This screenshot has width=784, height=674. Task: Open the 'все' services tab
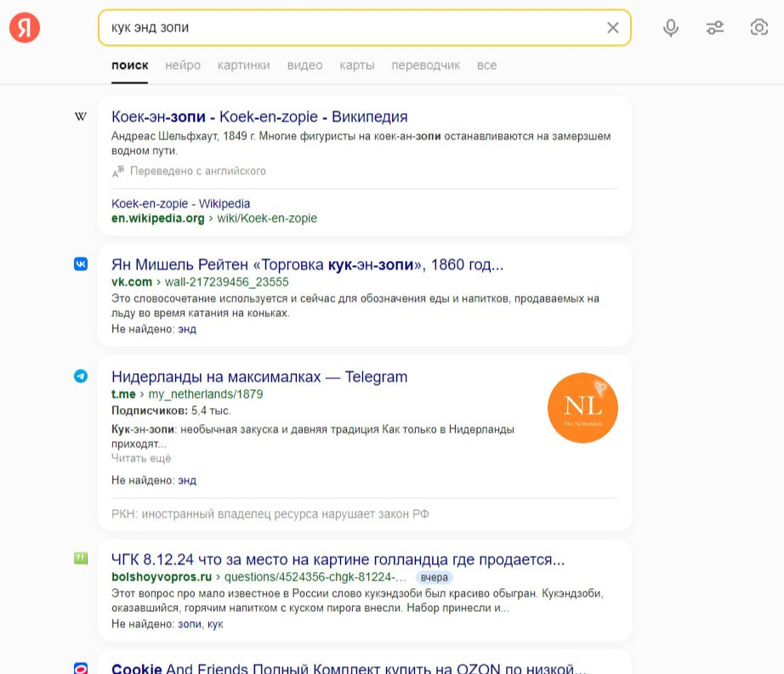pos(486,65)
